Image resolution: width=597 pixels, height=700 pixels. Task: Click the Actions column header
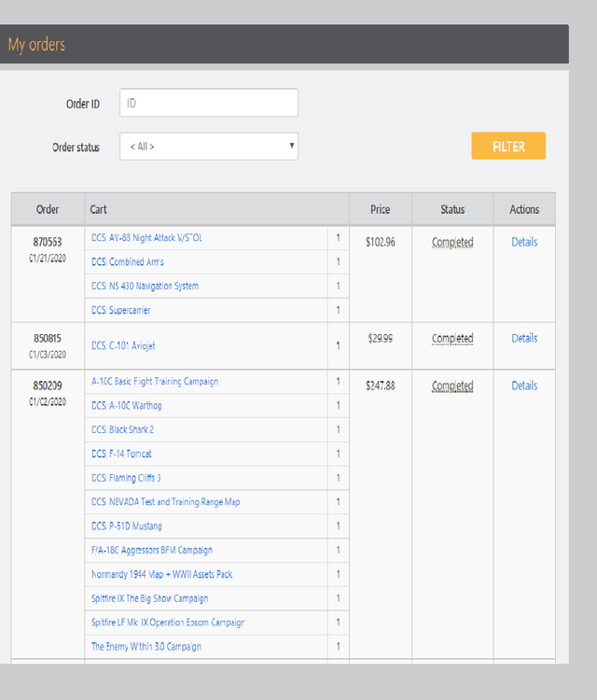click(x=524, y=209)
